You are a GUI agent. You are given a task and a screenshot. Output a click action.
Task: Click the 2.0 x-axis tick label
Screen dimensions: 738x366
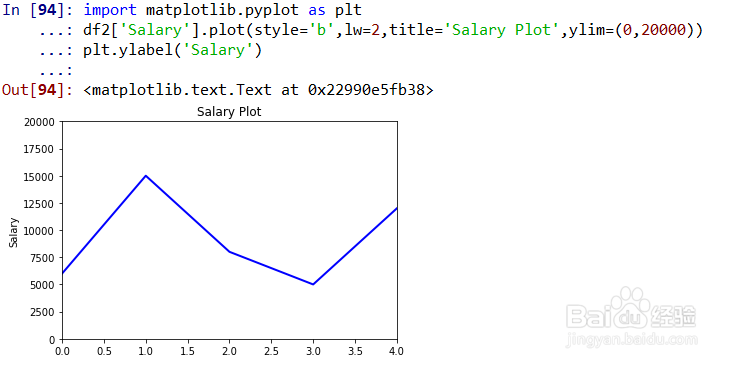coord(230,351)
